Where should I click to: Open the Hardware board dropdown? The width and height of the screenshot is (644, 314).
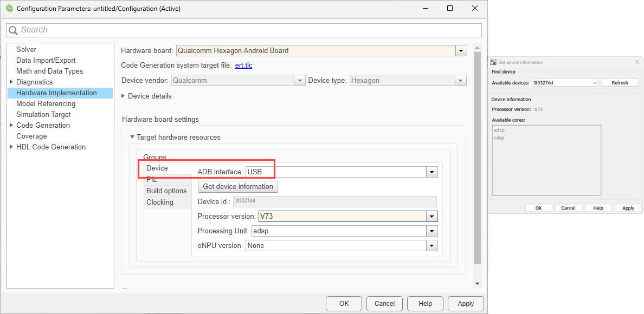[461, 51]
